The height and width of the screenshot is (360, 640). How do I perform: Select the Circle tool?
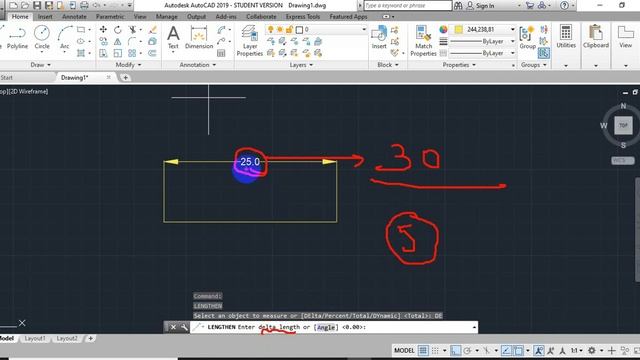click(x=42, y=38)
